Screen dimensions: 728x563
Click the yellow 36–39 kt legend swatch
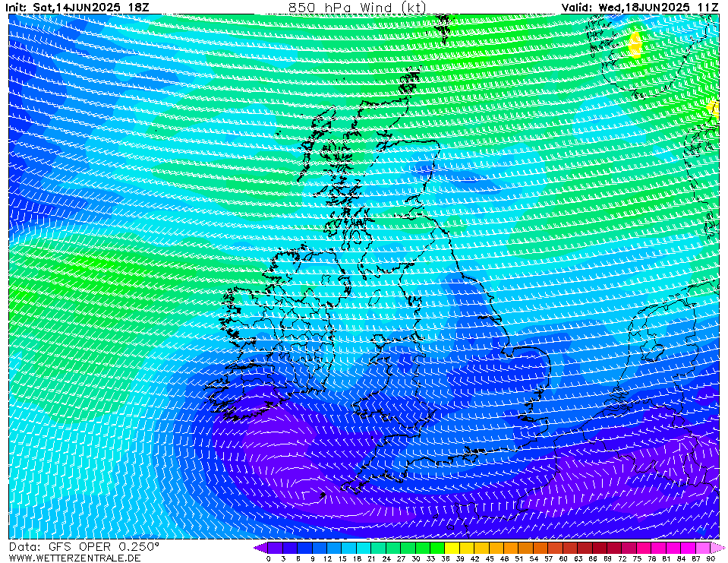[x=452, y=548]
